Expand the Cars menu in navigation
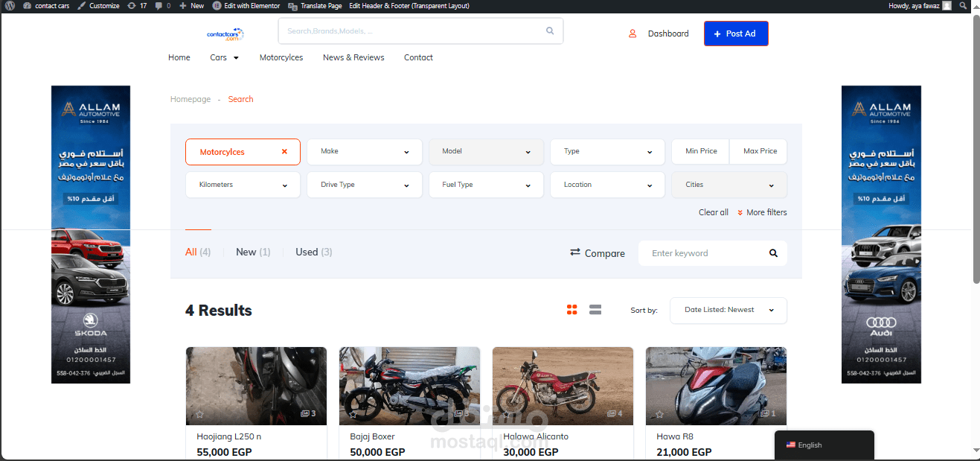Image resolution: width=980 pixels, height=461 pixels. pos(224,57)
